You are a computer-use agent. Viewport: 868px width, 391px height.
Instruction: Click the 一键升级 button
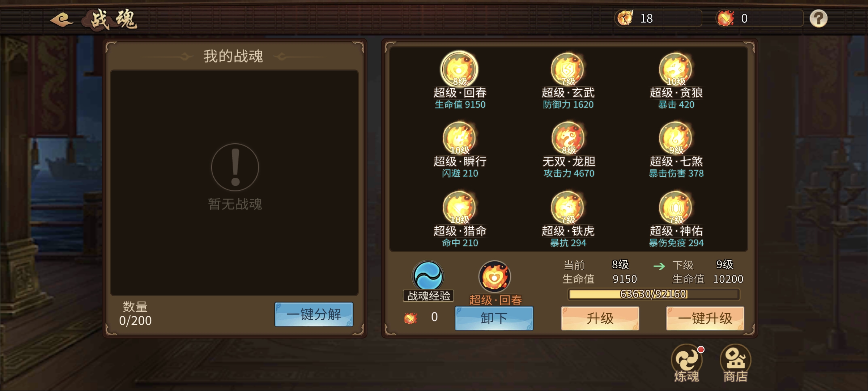(x=705, y=318)
